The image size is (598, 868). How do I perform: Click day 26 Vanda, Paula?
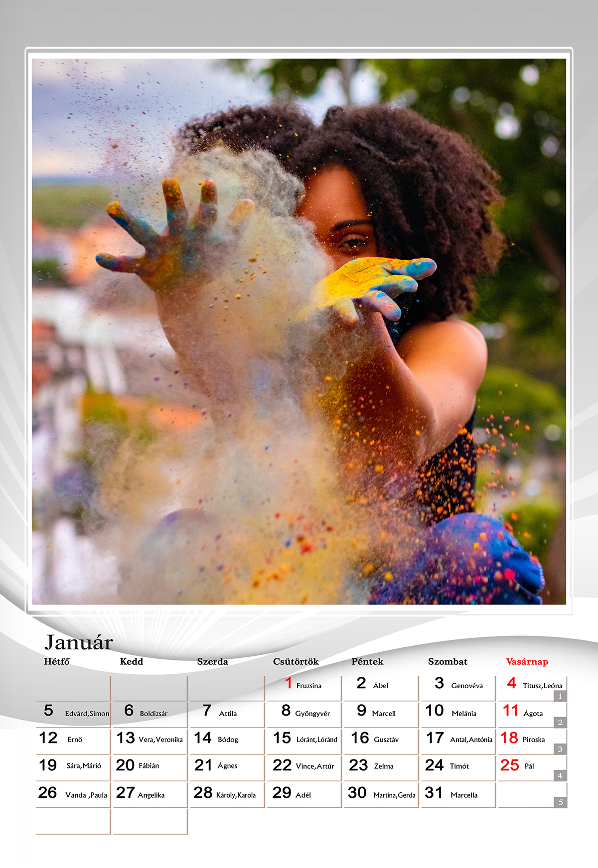click(73, 794)
